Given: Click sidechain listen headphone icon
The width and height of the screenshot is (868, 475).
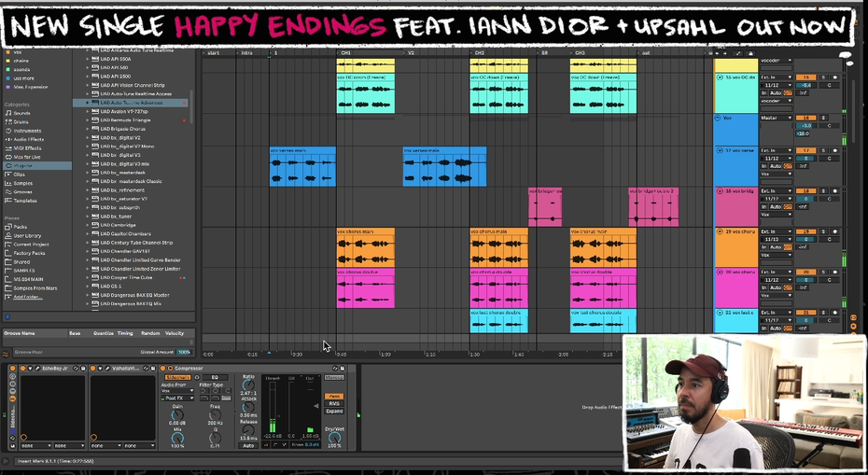Looking at the screenshot, I should (x=197, y=378).
